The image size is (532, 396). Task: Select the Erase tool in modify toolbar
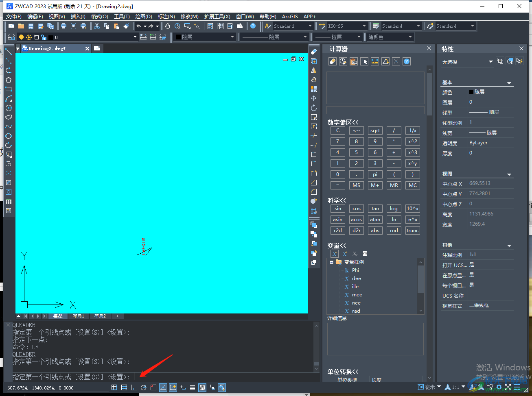[314, 52]
